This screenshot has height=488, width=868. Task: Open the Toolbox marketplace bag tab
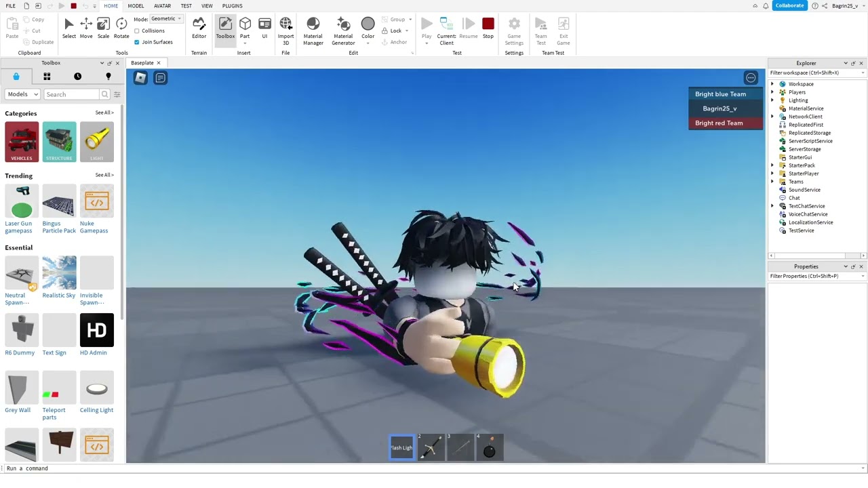(16, 77)
